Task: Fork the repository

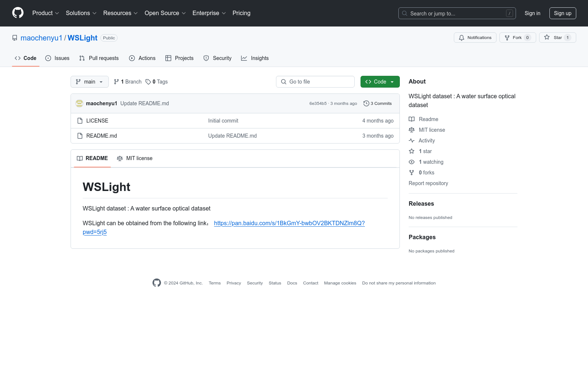Action: (517, 38)
